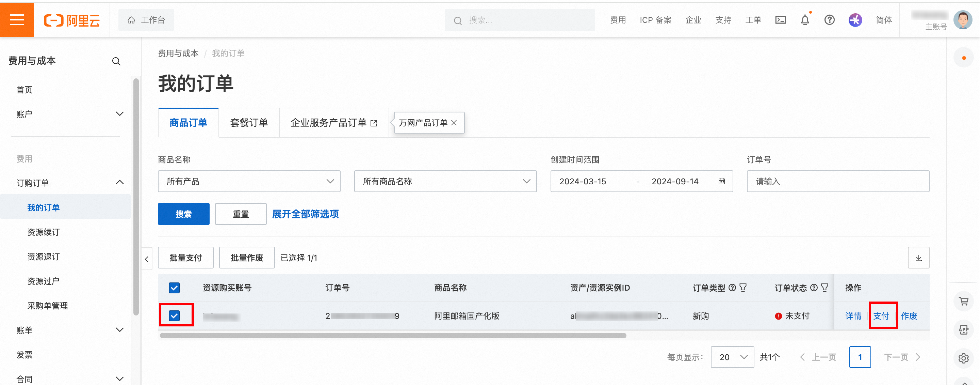Filter by order status funnel icon
The image size is (980, 385).
coord(824,288)
